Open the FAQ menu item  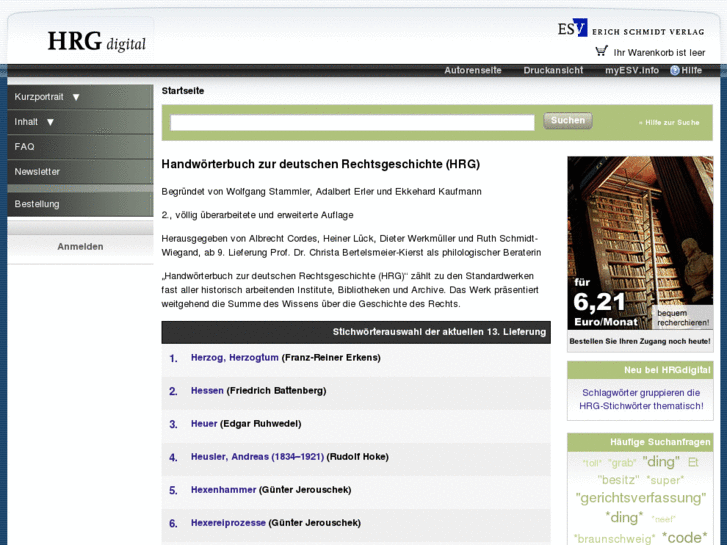click(80, 147)
